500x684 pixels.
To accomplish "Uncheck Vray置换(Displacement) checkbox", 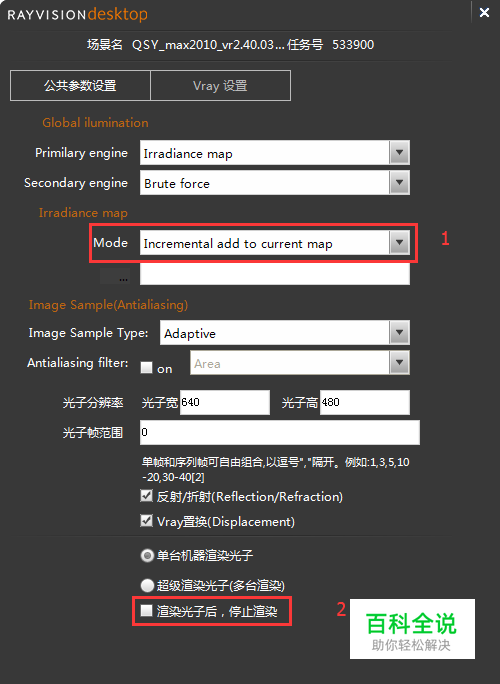I will (x=146, y=521).
